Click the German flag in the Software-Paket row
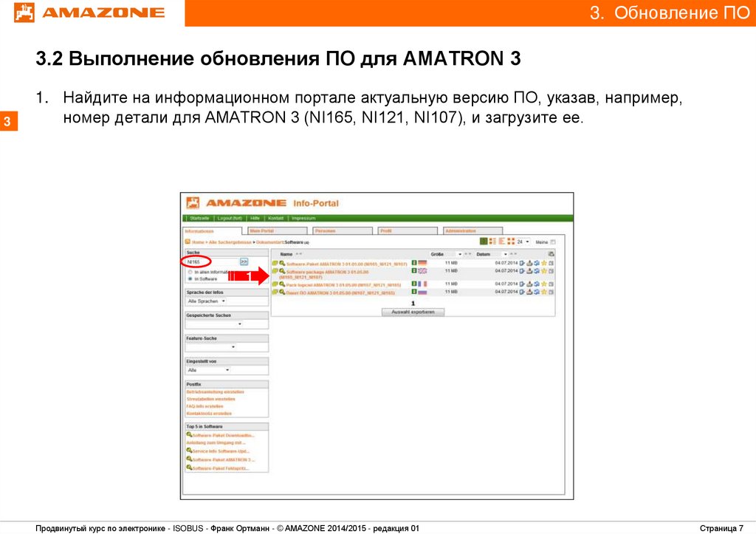The width and height of the screenshot is (756, 534). 422,263
